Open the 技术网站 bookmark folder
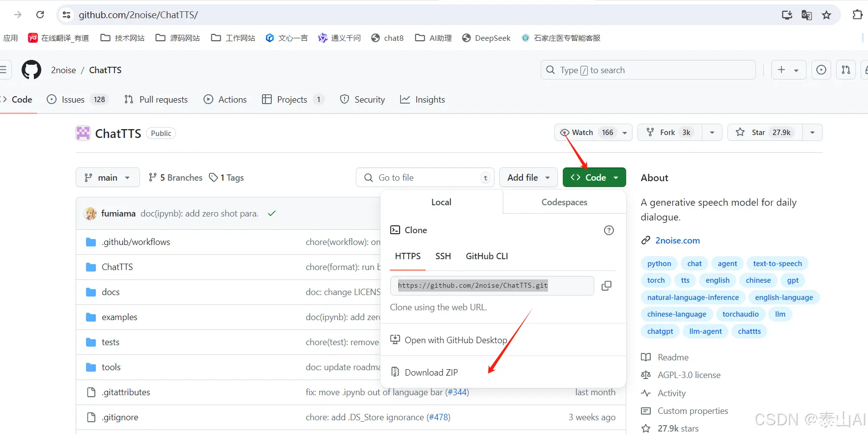This screenshot has width=868, height=434. [122, 38]
